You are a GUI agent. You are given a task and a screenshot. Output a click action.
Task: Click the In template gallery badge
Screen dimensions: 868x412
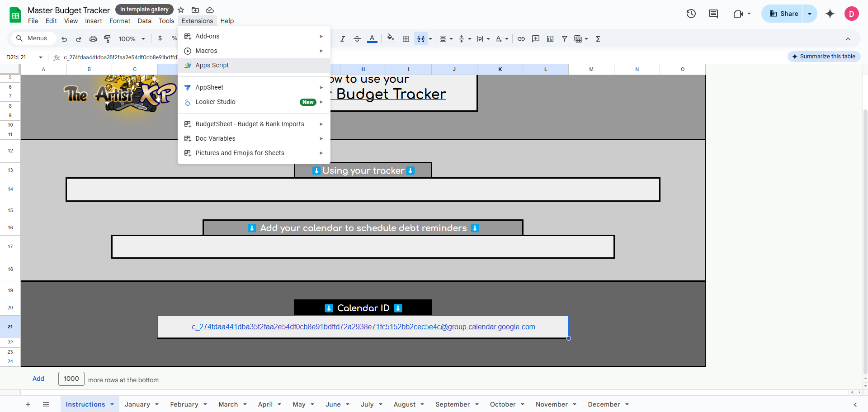pyautogui.click(x=144, y=9)
